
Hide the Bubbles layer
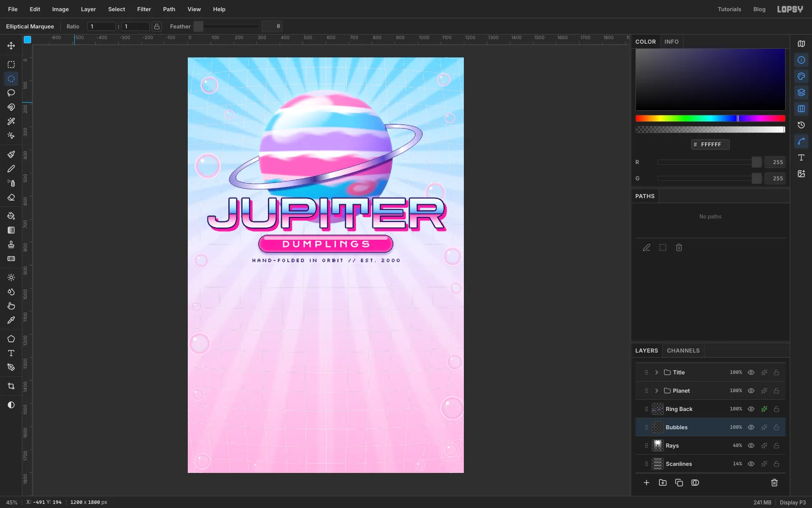[751, 427]
